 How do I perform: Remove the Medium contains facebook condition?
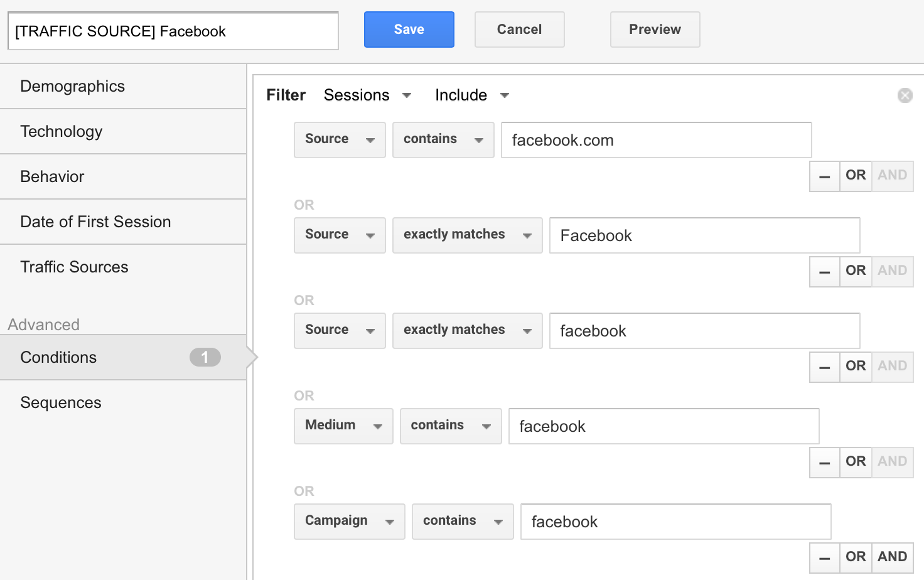tap(825, 463)
